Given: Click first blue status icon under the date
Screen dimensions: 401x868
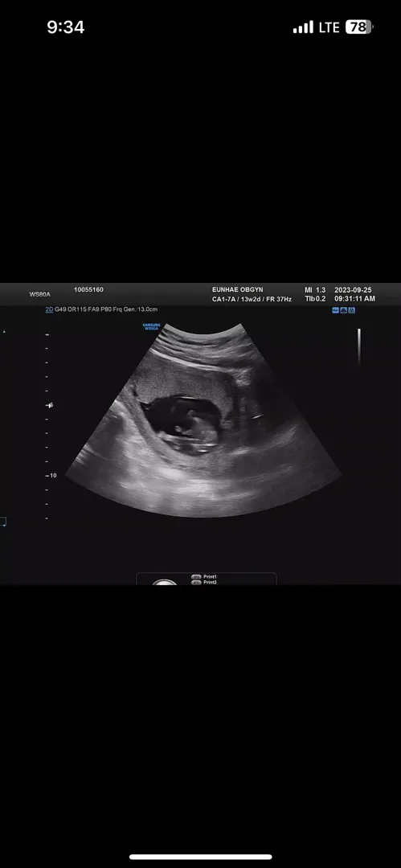Looking at the screenshot, I should click(336, 310).
